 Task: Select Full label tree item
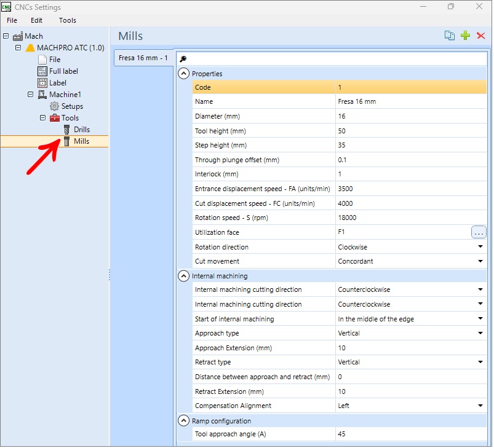point(63,71)
